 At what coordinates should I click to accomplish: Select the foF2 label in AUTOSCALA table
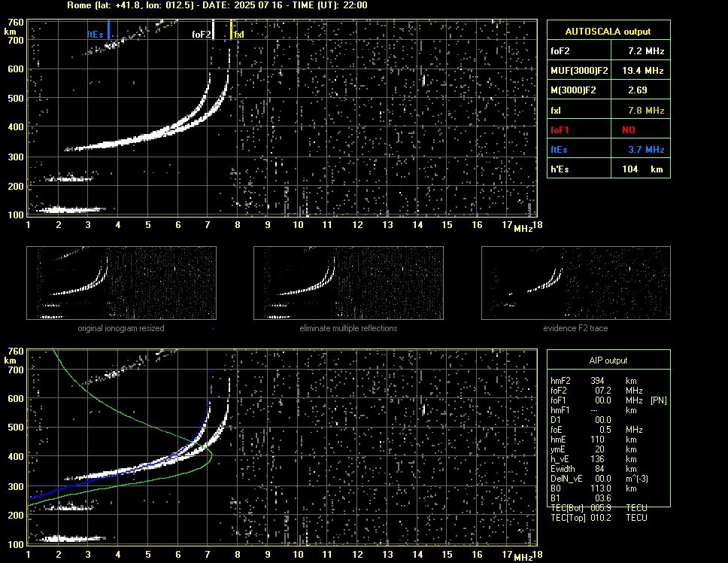[560, 51]
